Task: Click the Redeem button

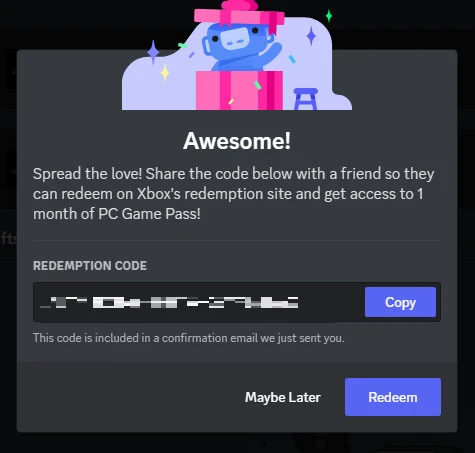Action: point(393,397)
